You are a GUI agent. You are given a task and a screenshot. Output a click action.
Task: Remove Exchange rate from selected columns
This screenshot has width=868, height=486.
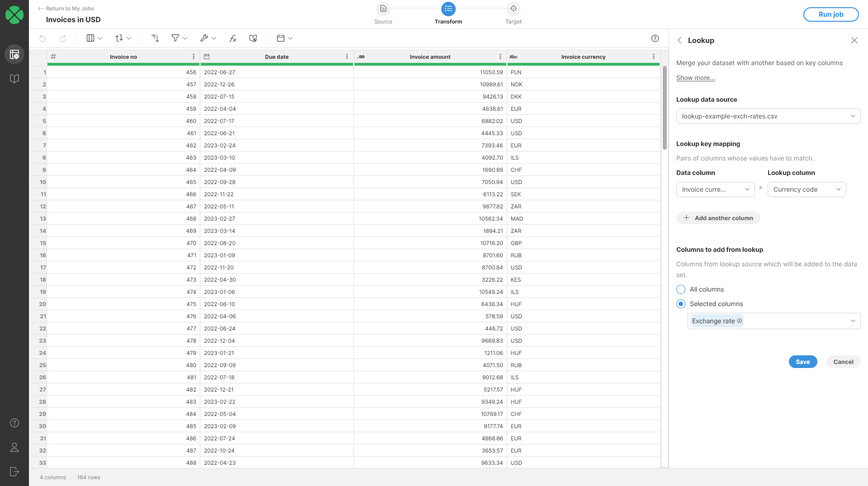point(740,321)
